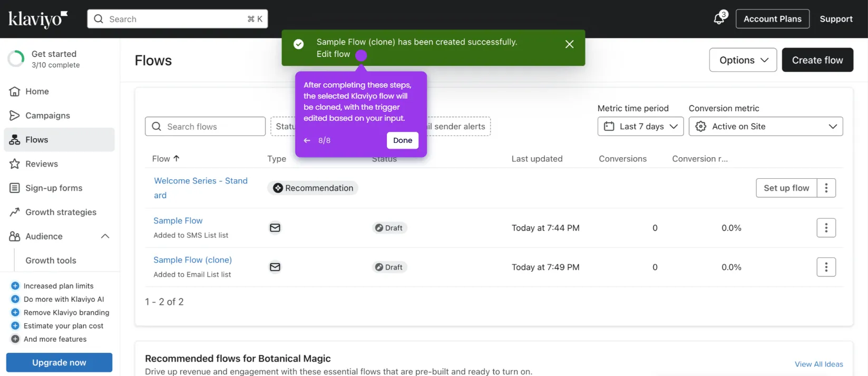Click Done in the purple tooltip
The height and width of the screenshot is (376, 868).
click(x=403, y=140)
